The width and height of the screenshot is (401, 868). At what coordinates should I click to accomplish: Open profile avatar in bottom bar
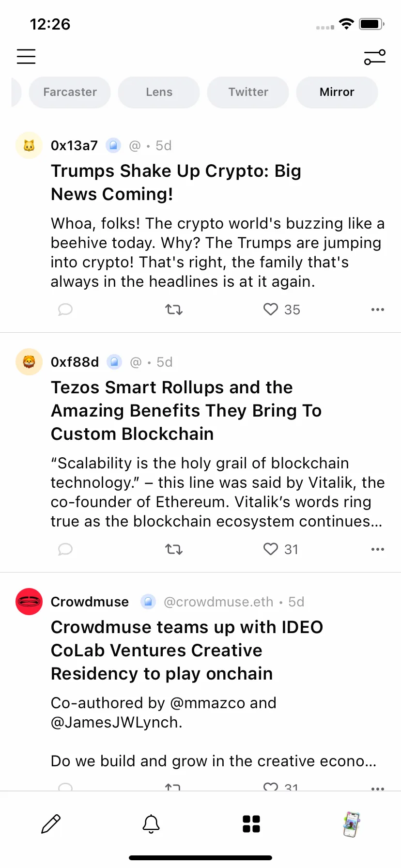[352, 824]
